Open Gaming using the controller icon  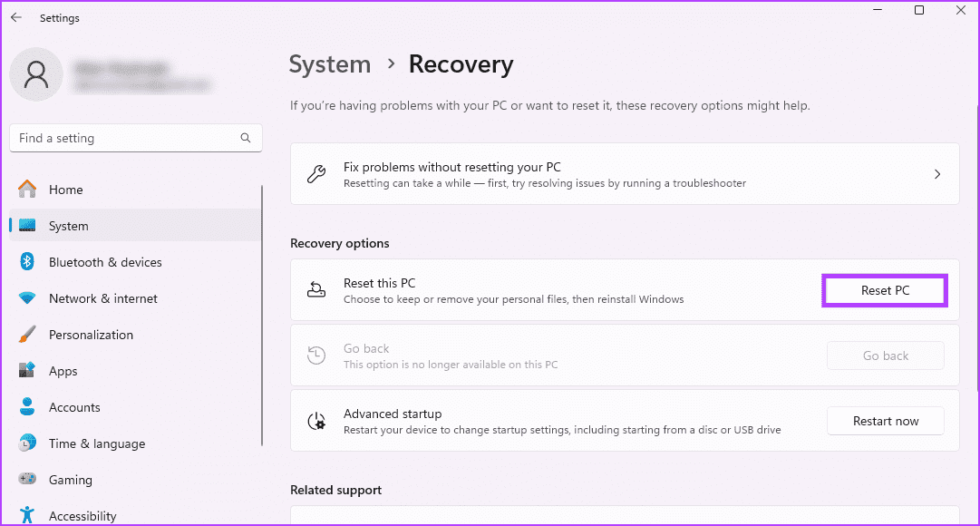pyautogui.click(x=28, y=480)
